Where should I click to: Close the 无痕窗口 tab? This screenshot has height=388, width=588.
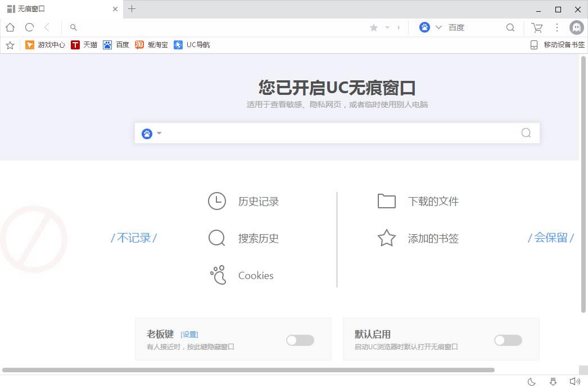click(x=115, y=9)
